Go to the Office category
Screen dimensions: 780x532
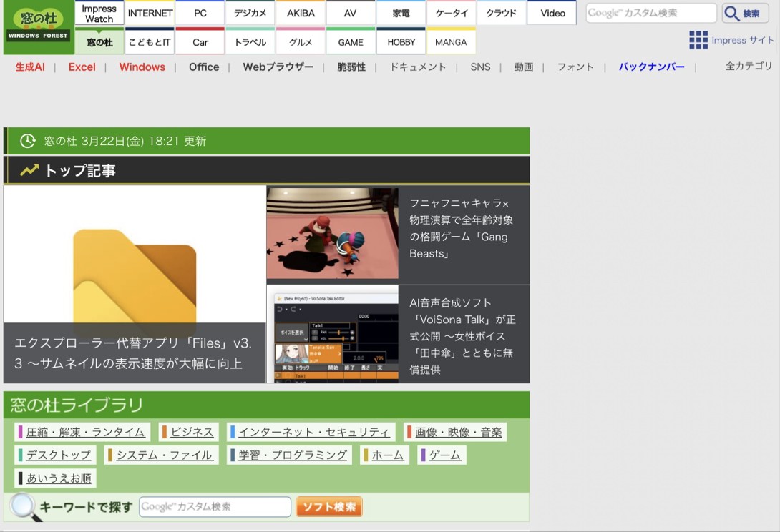tap(204, 66)
